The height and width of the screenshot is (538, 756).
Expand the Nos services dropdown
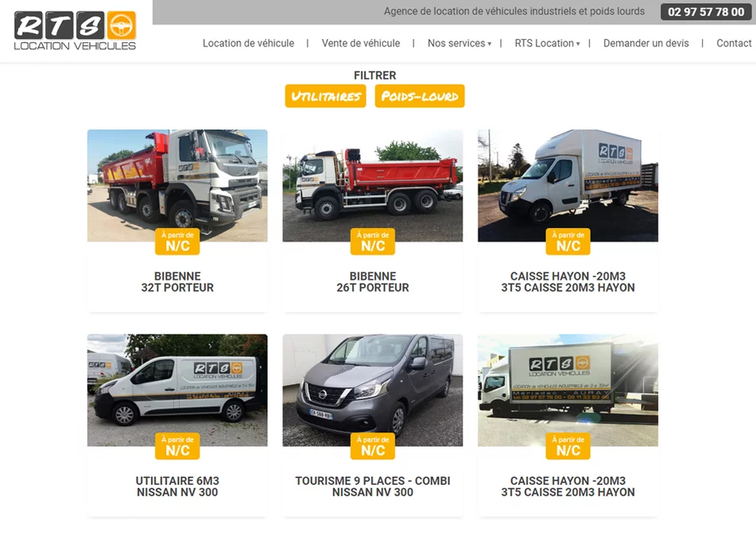coord(459,44)
